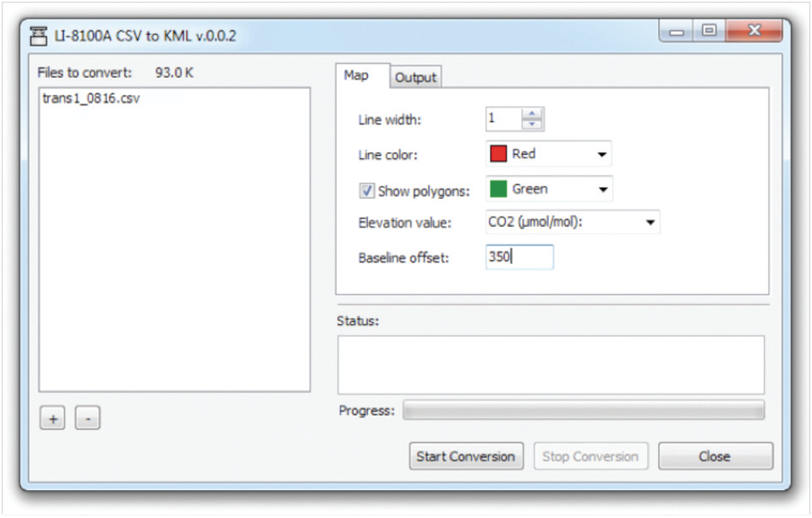This screenshot has height=518, width=812.
Task: Remove selected file with the minus button
Action: click(x=87, y=418)
